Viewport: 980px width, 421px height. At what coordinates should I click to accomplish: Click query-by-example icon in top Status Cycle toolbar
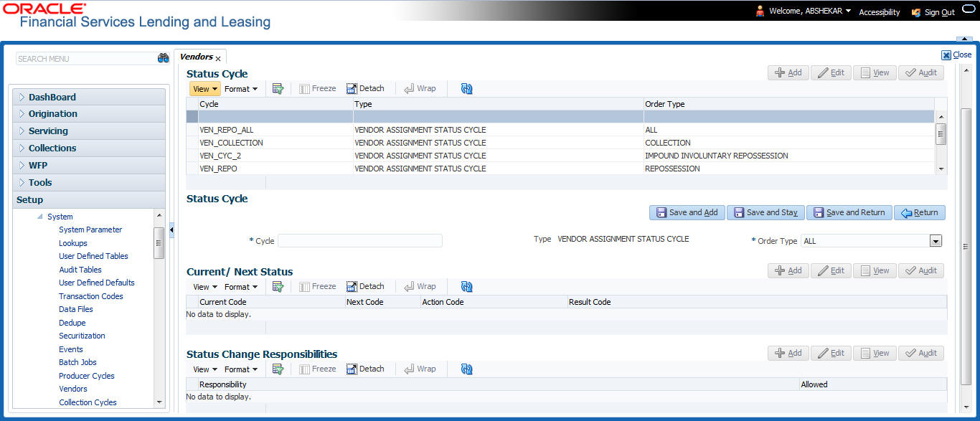pyautogui.click(x=278, y=89)
